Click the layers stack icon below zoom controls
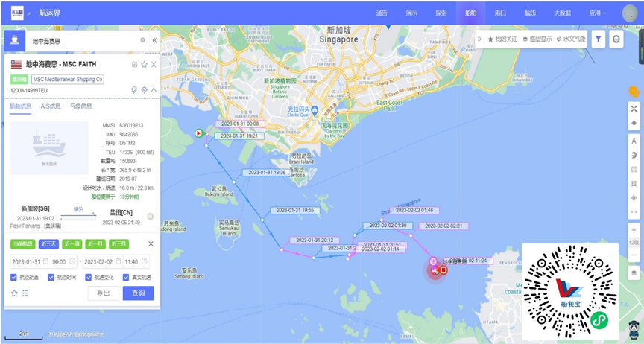 point(634,273)
